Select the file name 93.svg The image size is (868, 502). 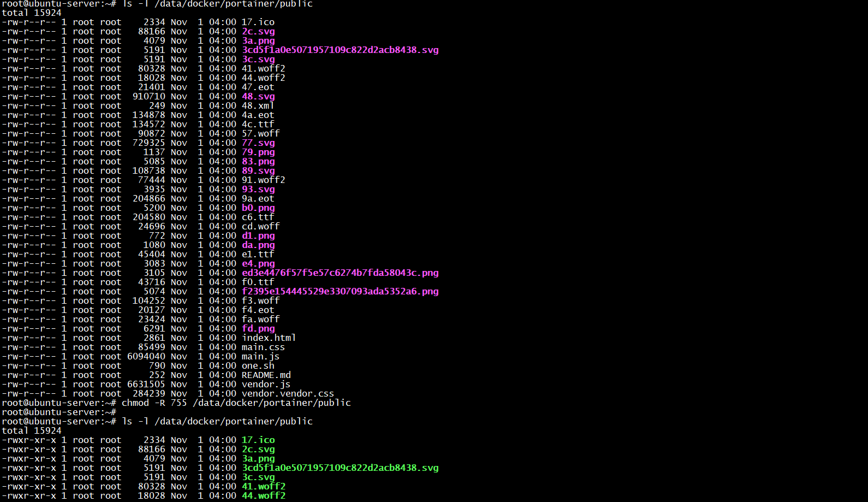[258, 189]
